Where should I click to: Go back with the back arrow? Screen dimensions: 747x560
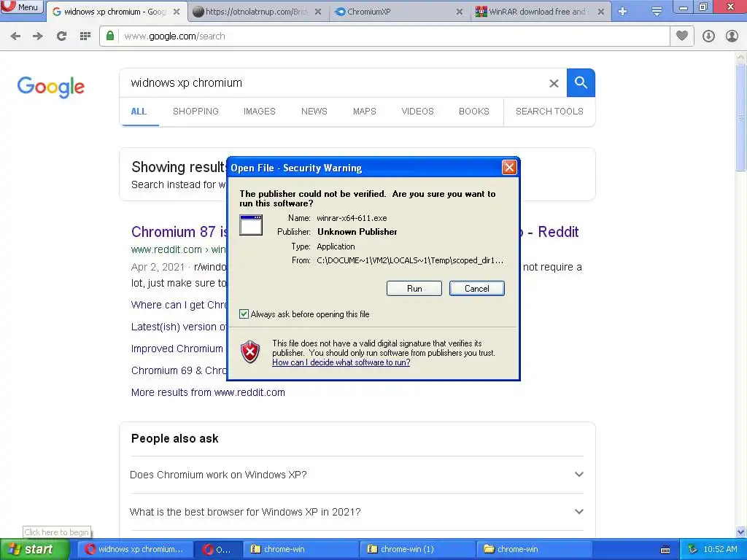[15, 36]
